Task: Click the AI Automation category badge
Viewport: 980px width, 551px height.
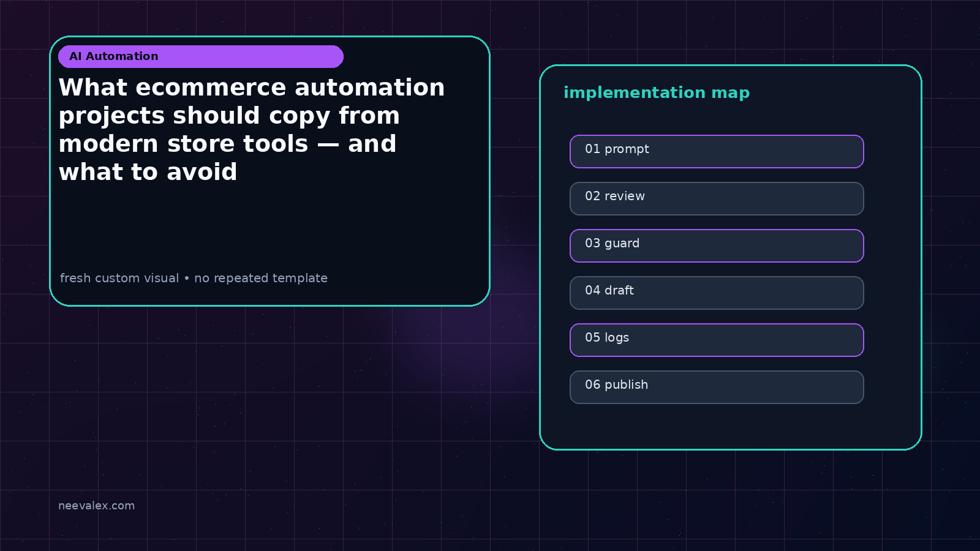Action: 201,56
